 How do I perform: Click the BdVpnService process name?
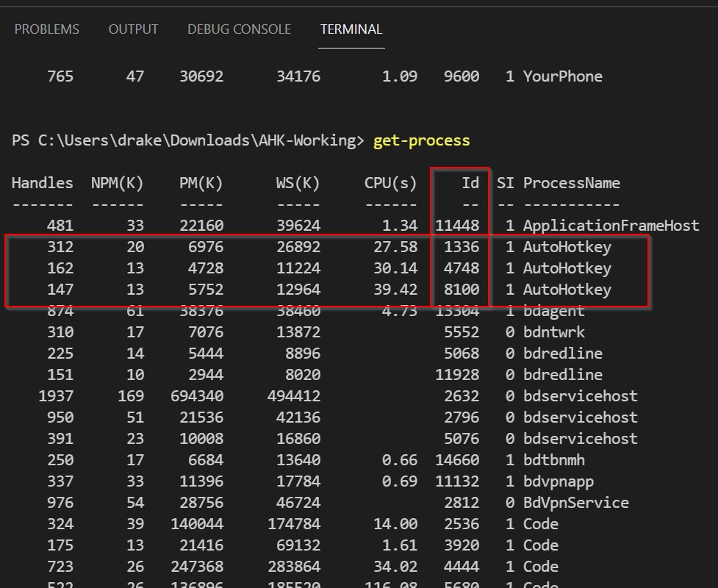point(575,503)
